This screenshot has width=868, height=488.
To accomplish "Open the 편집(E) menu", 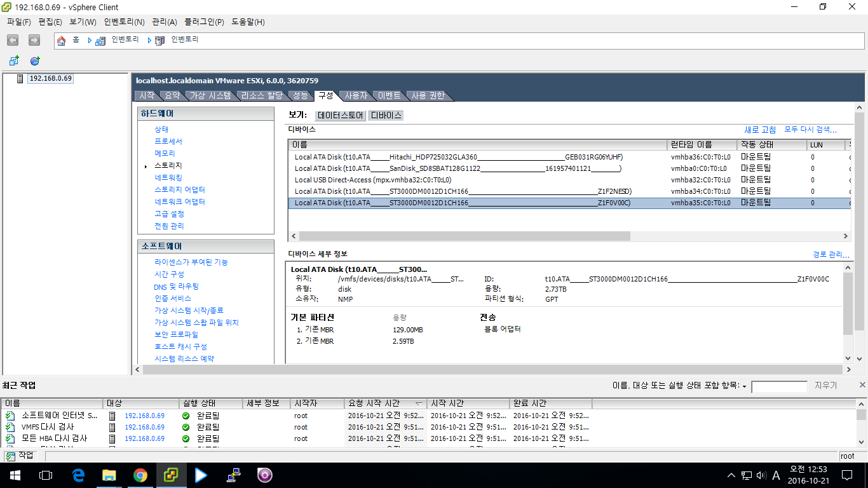I will pos(50,22).
